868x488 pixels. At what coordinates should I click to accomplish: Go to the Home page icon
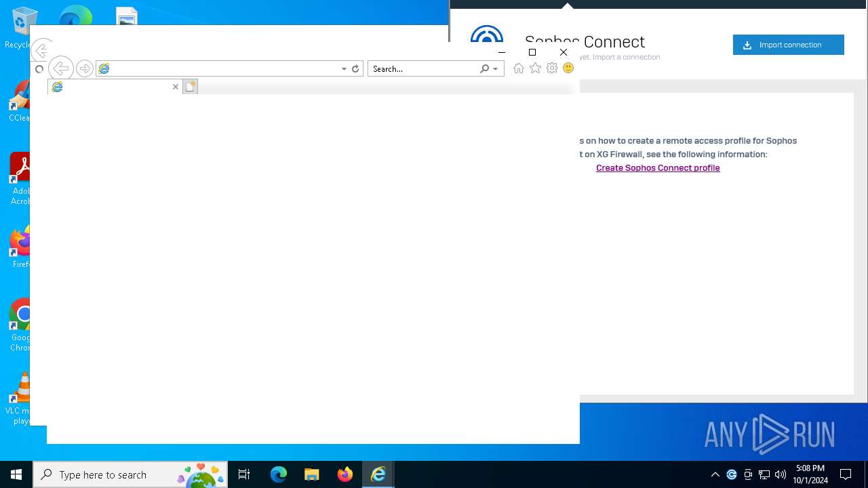[x=519, y=68]
